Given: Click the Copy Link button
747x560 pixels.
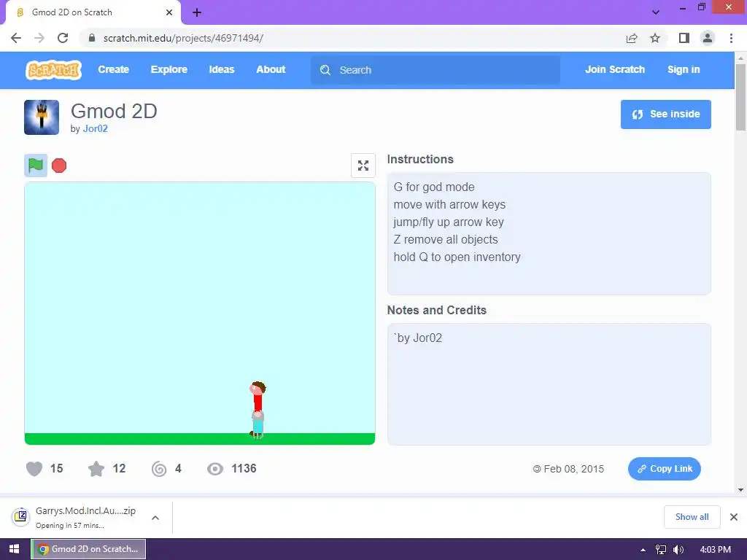Looking at the screenshot, I should [664, 469].
